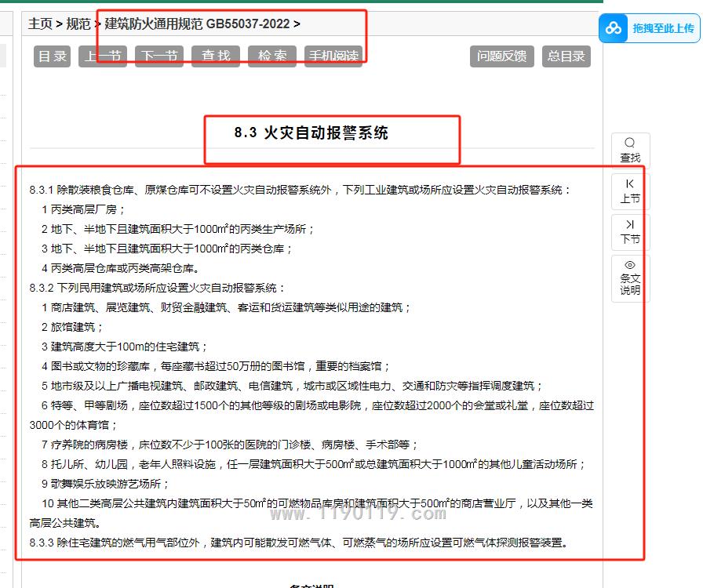Open 建筑防火通用规范 GB55037-2022 breadcrumb link
The width and height of the screenshot is (703, 588).
tap(197, 24)
